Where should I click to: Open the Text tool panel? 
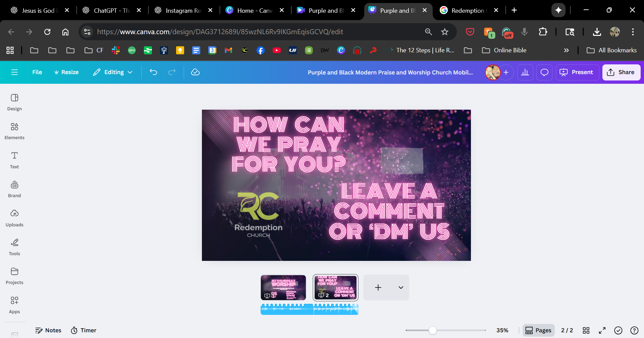point(14,160)
